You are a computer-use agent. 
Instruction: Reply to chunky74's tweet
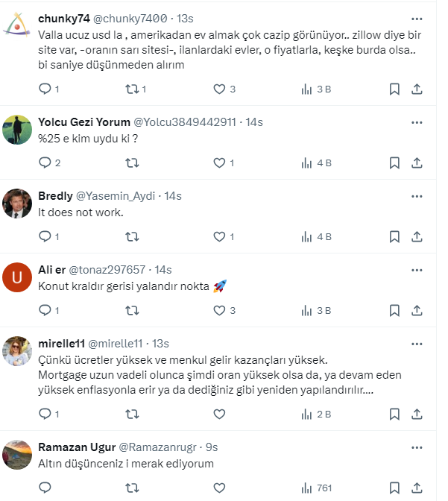pyautogui.click(x=45, y=89)
